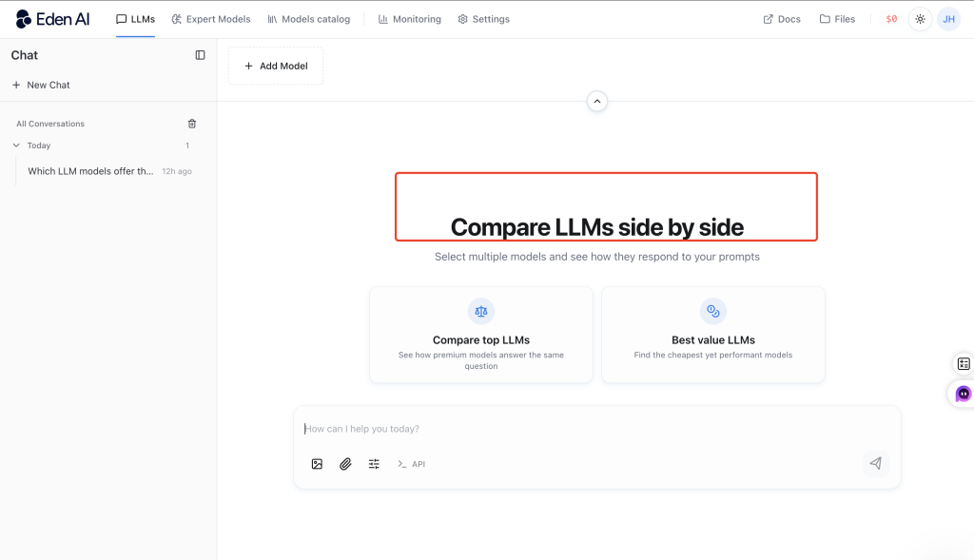This screenshot has width=974, height=560.
Task: Open the checklist widget on right edge
Action: point(964,364)
